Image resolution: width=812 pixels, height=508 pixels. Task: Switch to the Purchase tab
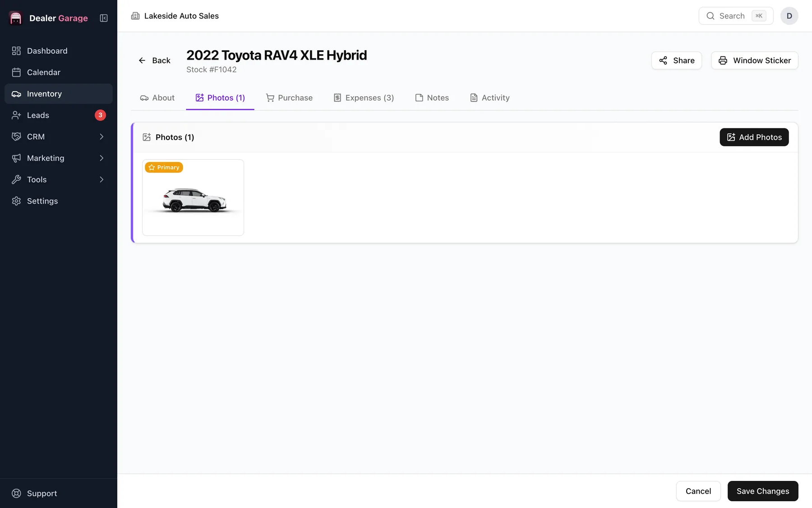pyautogui.click(x=289, y=98)
